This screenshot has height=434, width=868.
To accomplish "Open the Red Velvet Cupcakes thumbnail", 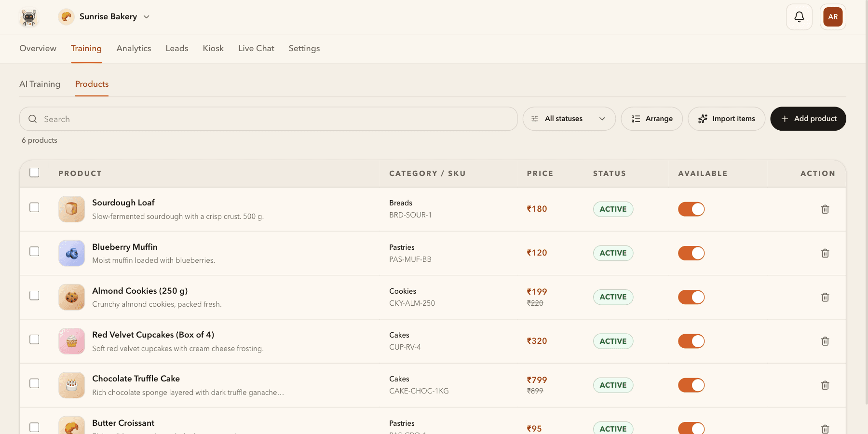I will tap(71, 341).
